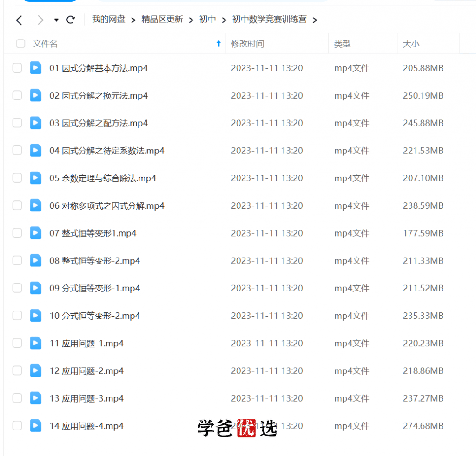Sort by 大小 column
Image resolution: width=476 pixels, height=456 pixels.
coord(411,44)
